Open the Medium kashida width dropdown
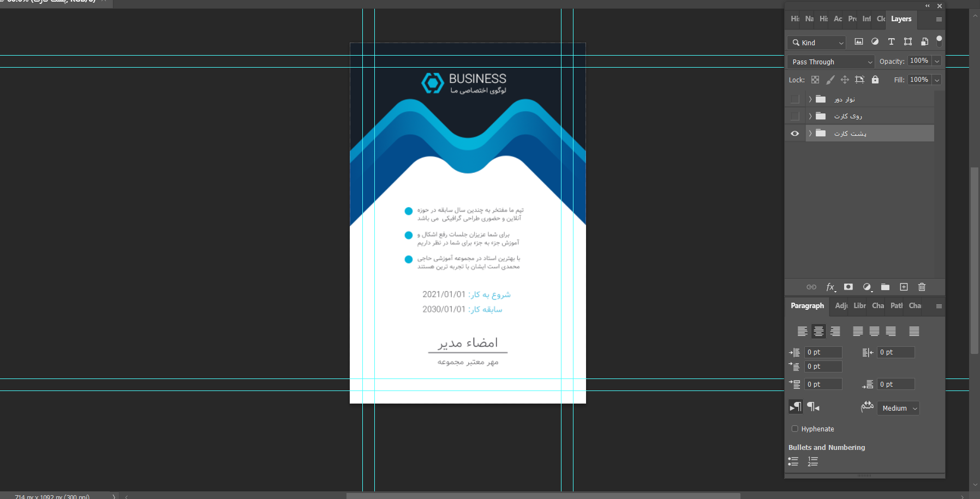Screen dimensions: 980x499 click(898, 408)
